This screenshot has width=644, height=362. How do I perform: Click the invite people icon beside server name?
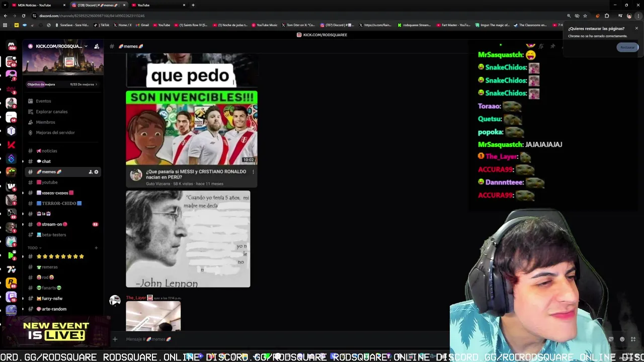click(x=97, y=46)
